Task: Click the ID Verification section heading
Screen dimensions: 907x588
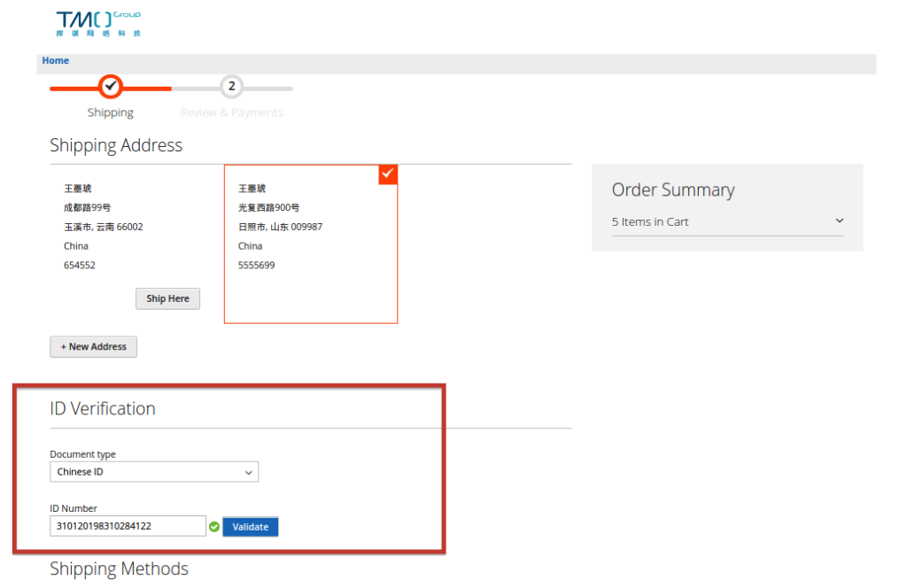Action: click(x=103, y=408)
